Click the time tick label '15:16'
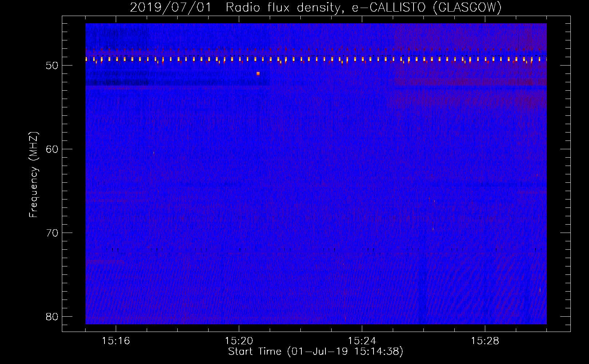This screenshot has height=364, width=589. point(116,341)
